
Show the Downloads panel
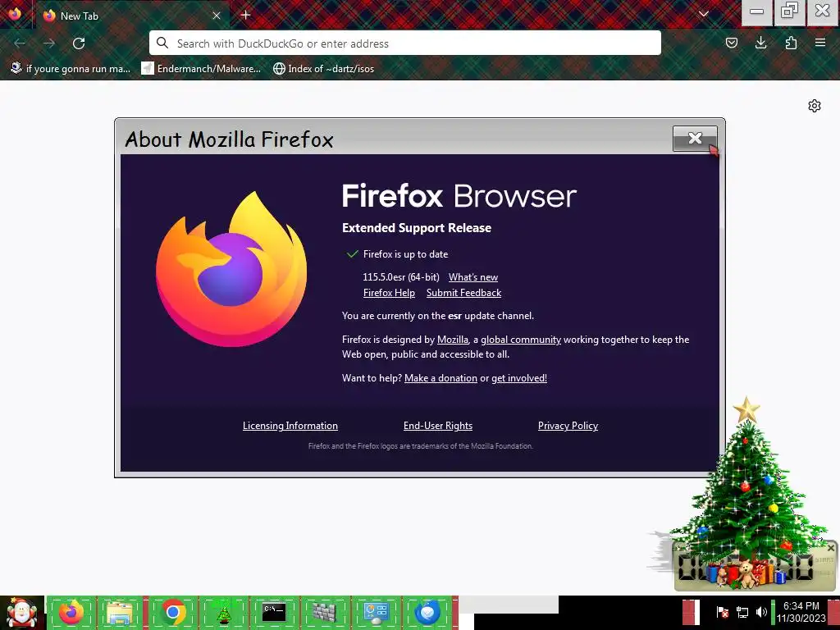pyautogui.click(x=760, y=43)
